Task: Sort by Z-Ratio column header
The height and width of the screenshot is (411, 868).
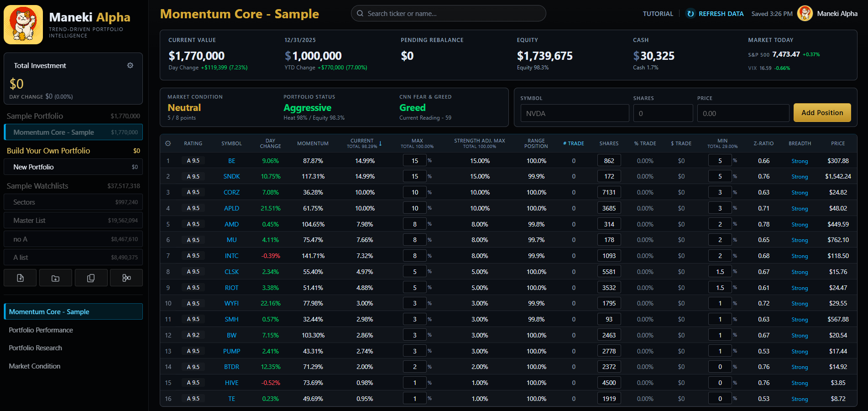Action: tap(763, 143)
